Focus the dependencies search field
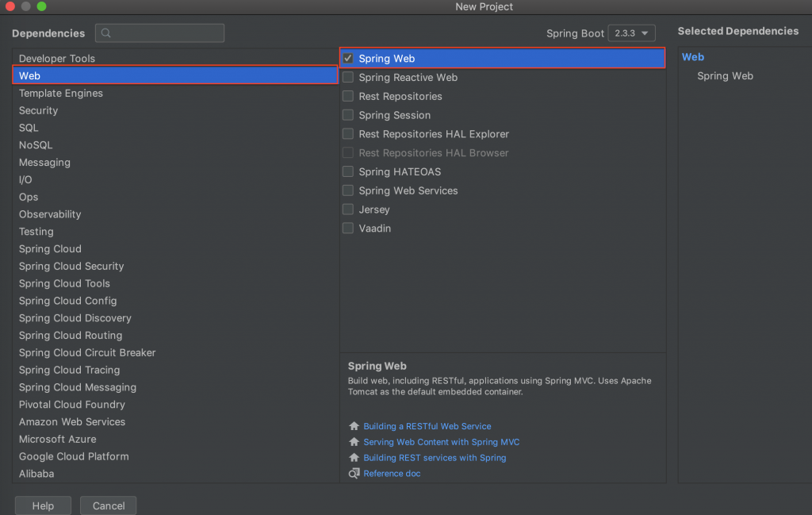812x515 pixels. coord(159,33)
